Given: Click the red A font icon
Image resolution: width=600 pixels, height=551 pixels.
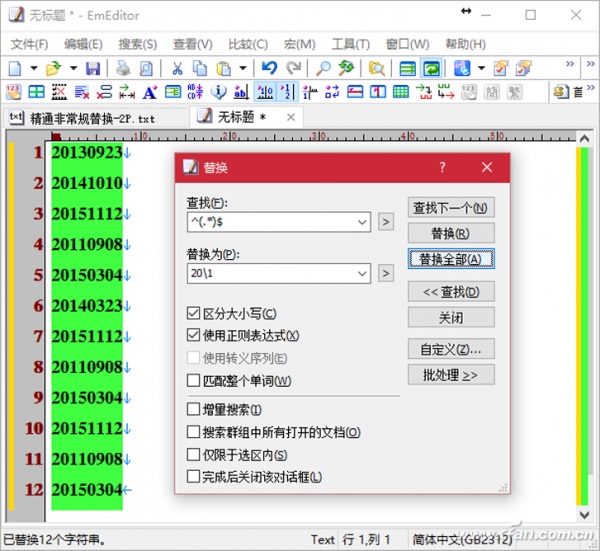Looking at the screenshot, I should coord(150,92).
